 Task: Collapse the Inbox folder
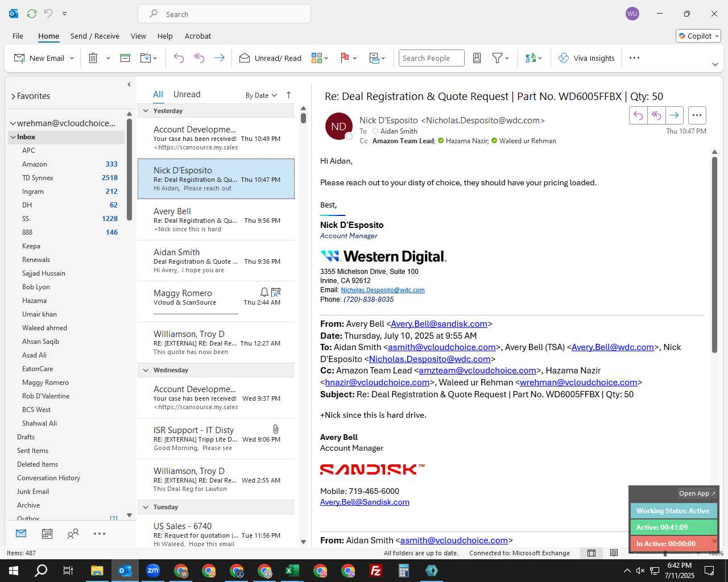(13, 137)
